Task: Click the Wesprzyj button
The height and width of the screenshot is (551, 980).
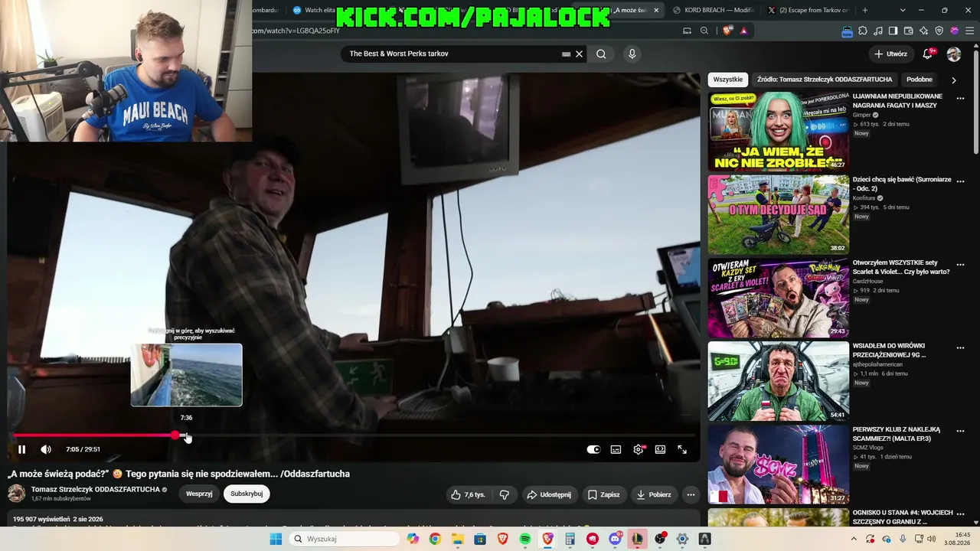Action: pyautogui.click(x=199, y=494)
